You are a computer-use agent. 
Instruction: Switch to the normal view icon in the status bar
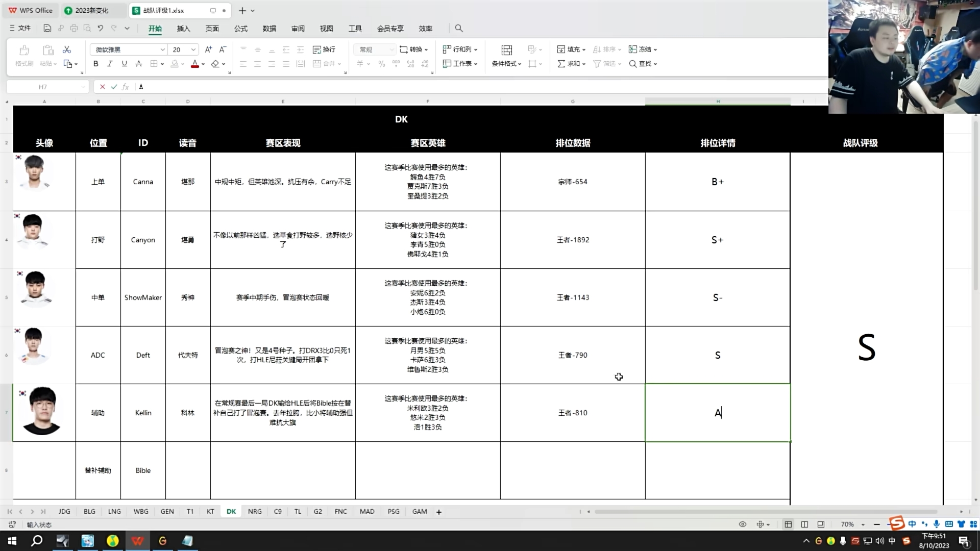(x=789, y=524)
